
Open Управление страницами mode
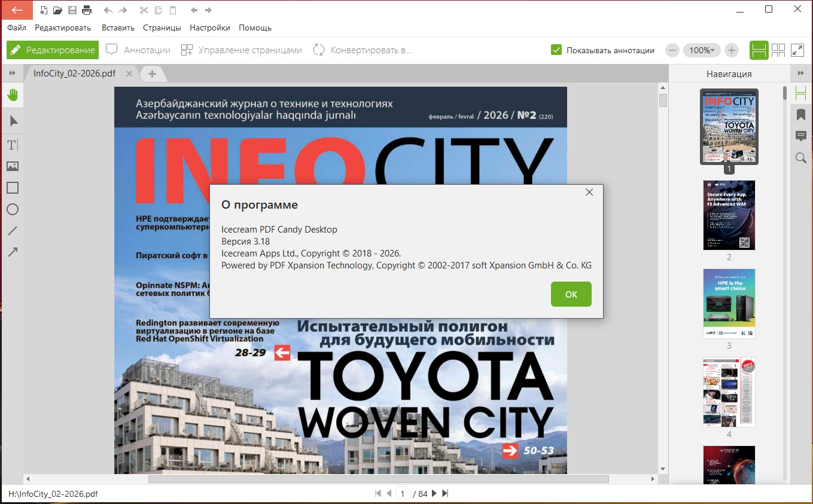click(x=241, y=50)
